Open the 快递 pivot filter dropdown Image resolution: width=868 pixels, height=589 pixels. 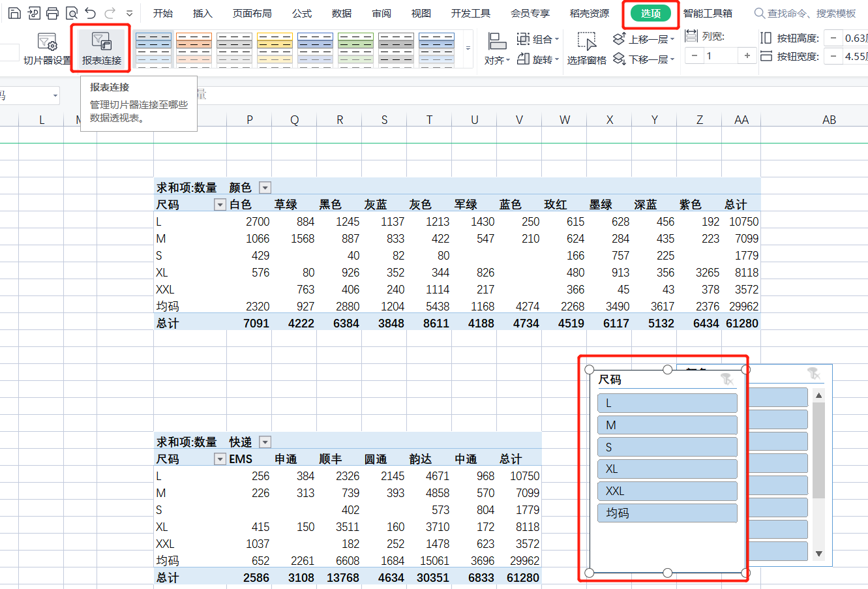265,442
